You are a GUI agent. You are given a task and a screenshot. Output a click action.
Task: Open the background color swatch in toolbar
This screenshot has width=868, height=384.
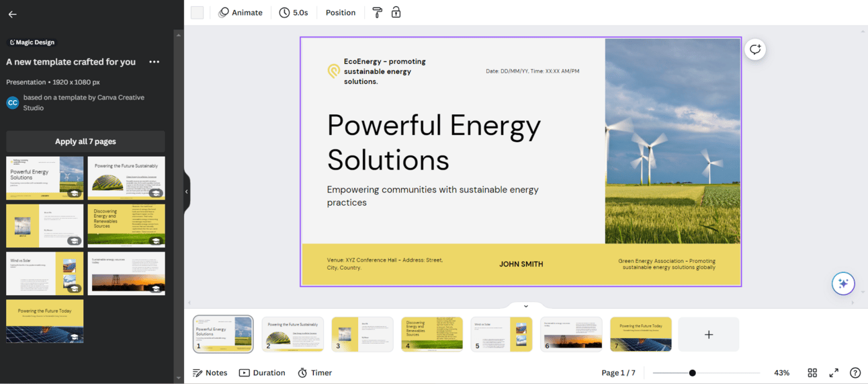click(x=197, y=13)
